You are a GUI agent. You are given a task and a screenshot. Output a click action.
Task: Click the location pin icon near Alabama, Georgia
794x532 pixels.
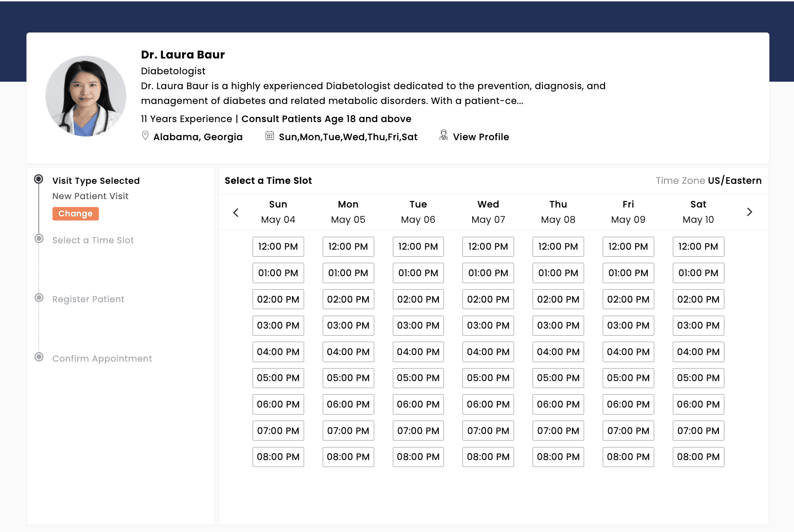click(145, 136)
